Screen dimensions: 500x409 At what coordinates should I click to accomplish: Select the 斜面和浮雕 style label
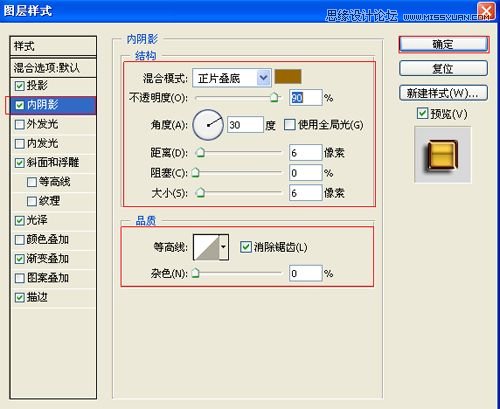tap(53, 163)
